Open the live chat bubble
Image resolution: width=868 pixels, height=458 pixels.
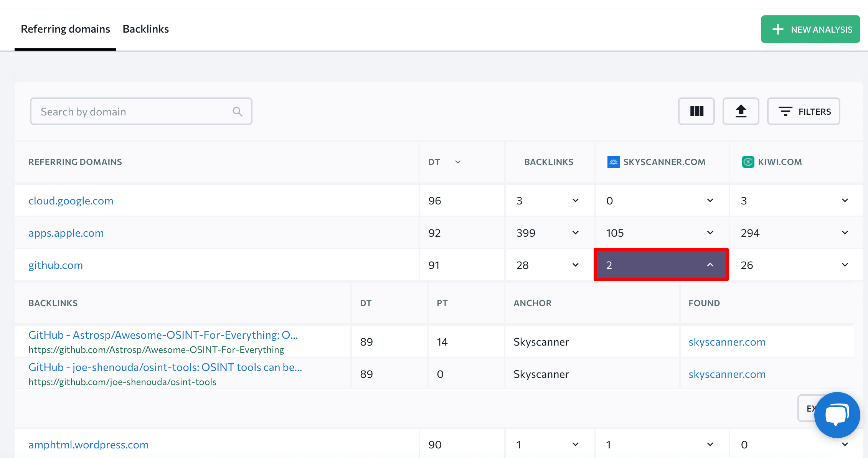coord(837,415)
